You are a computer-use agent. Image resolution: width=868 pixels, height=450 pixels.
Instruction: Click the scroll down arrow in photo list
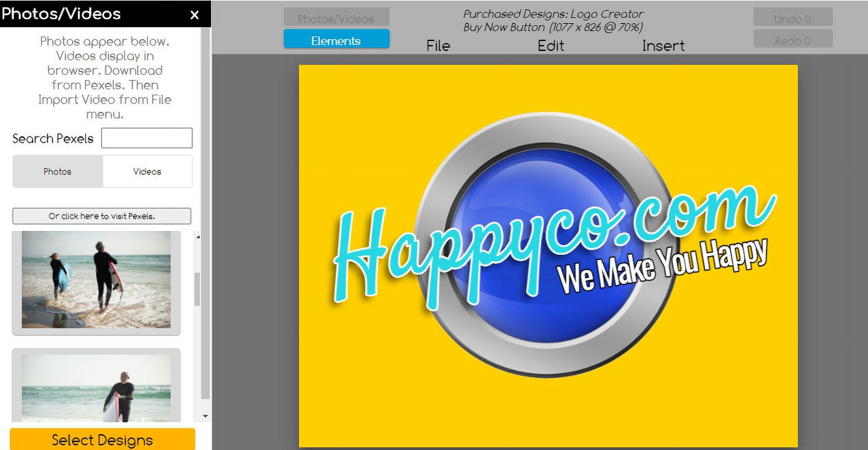(x=205, y=416)
